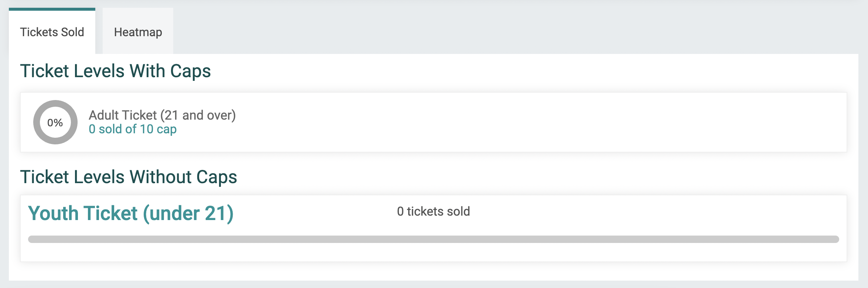Click the Adult Ticket (21 and over) label

pos(163,115)
